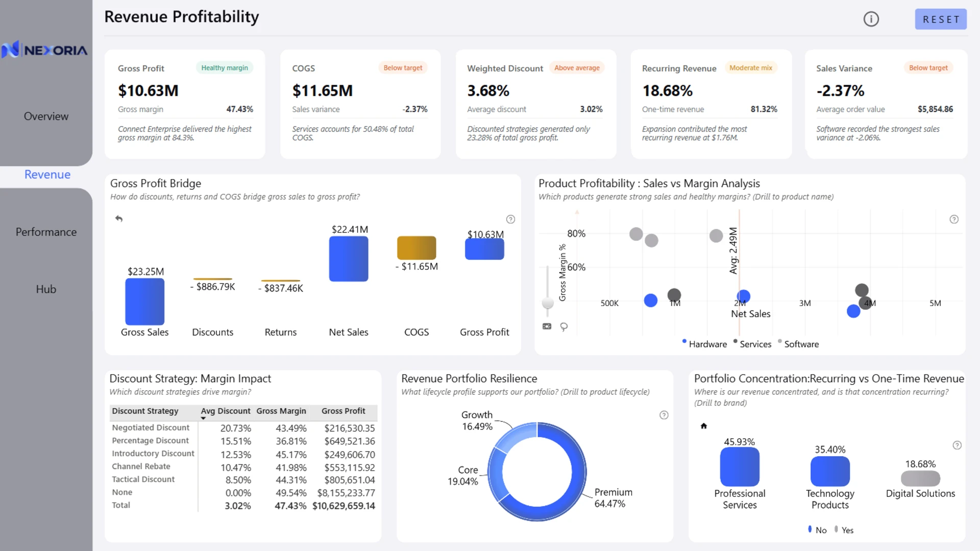
Task: Sort by the Avg Discount column header
Action: pyautogui.click(x=225, y=411)
